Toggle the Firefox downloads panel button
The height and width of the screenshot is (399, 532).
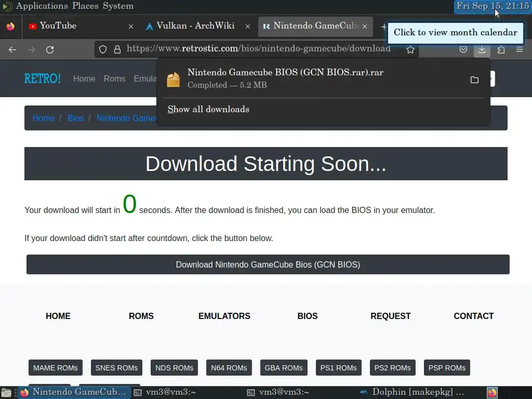[482, 49]
